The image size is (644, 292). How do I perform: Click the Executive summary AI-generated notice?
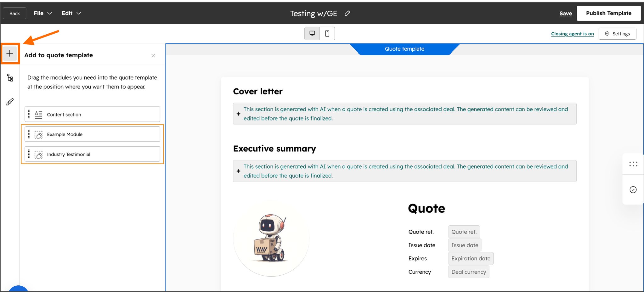tap(405, 171)
